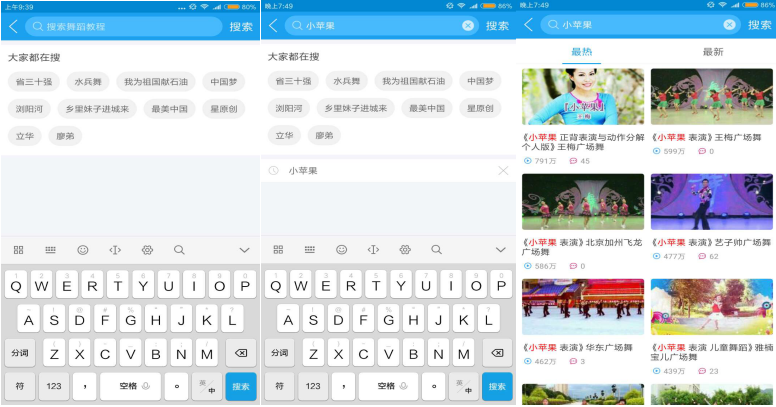
Task: Open keyboard settings gear on the history screen
Action: (x=405, y=250)
